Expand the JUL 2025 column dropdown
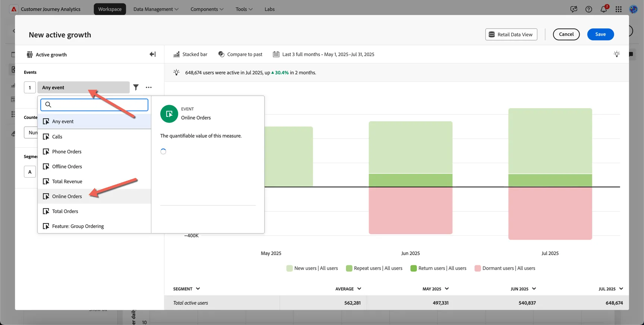 [621, 289]
